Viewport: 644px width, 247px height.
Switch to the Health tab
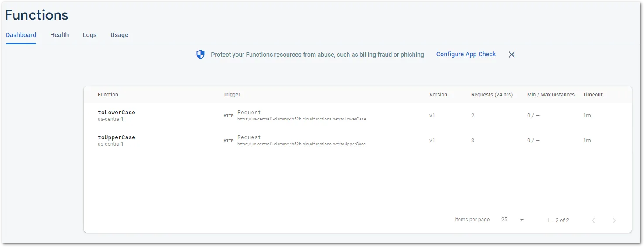pos(59,35)
